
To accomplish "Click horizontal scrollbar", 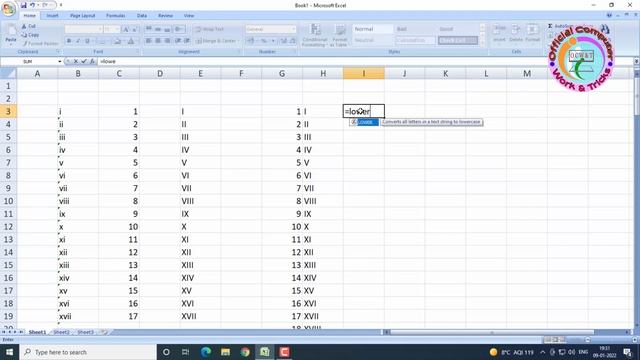I will click(491, 332).
